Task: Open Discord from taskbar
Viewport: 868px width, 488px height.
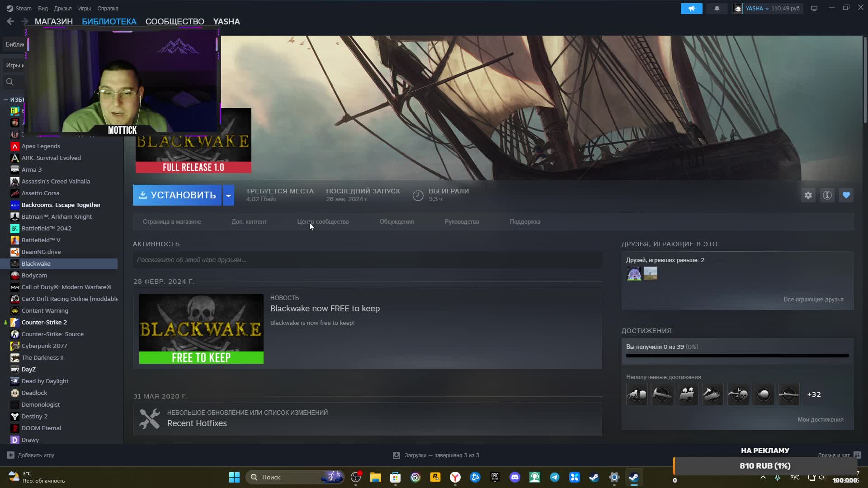Action: tap(514, 477)
